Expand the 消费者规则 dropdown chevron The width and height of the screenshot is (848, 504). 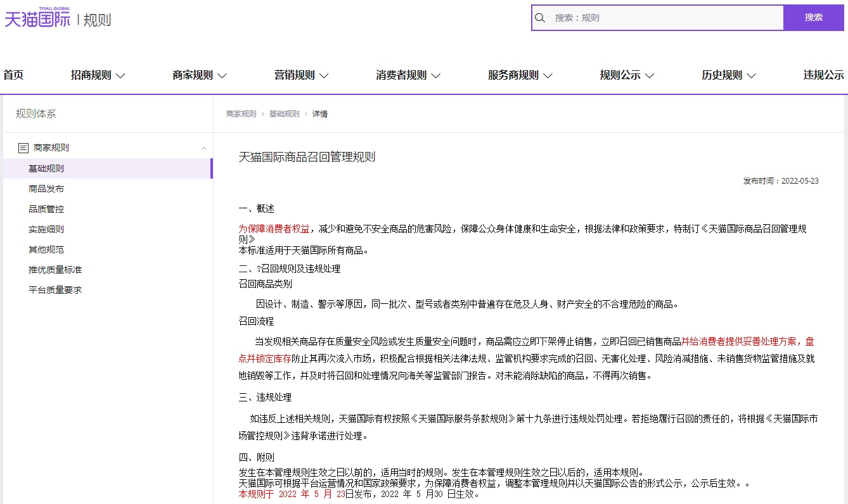click(x=435, y=76)
